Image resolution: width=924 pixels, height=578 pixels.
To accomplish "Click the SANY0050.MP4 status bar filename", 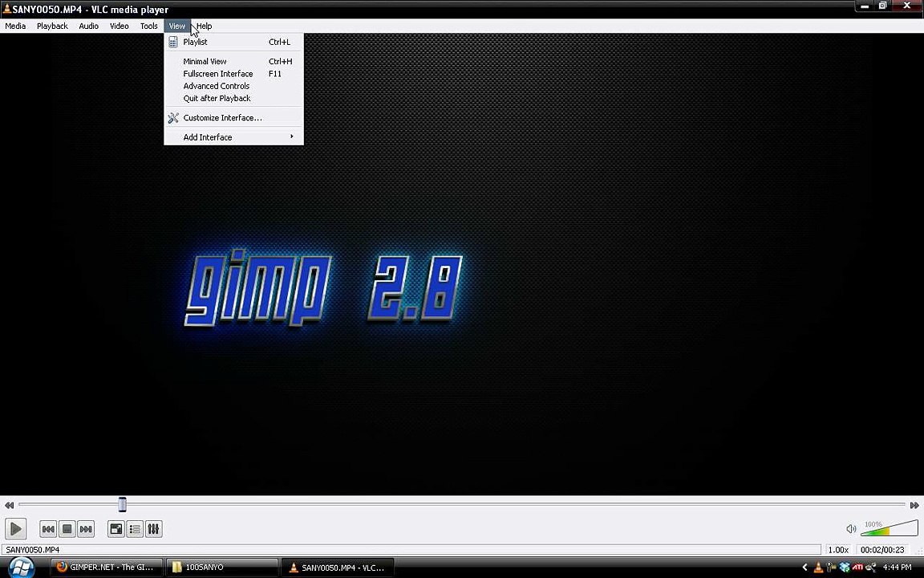I will (32, 550).
